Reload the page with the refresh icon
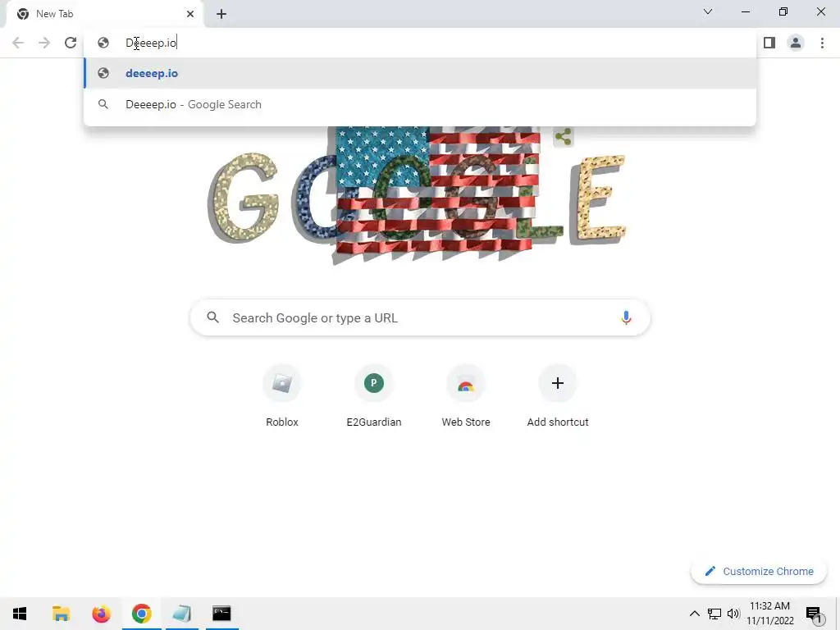This screenshot has height=630, width=840. (x=71, y=43)
